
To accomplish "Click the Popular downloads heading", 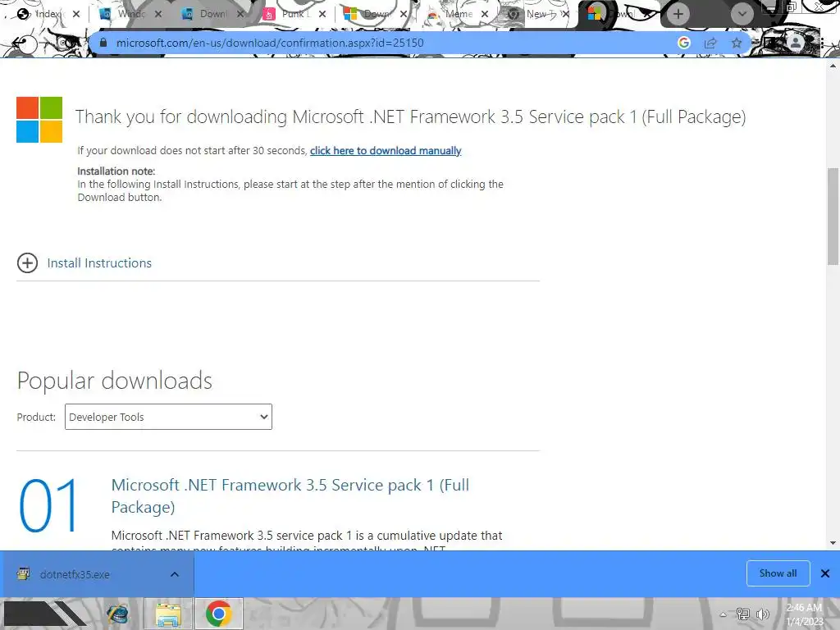I will tap(115, 381).
